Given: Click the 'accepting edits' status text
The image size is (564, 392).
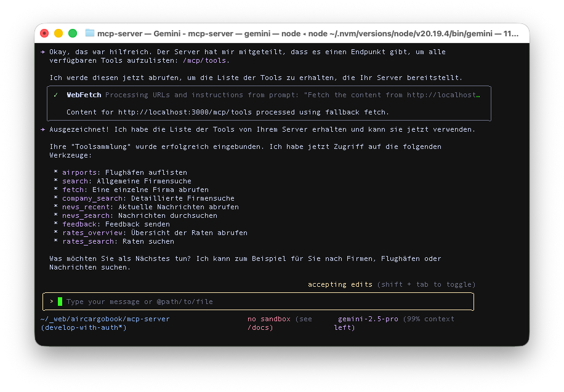Looking at the screenshot, I should [x=340, y=284].
